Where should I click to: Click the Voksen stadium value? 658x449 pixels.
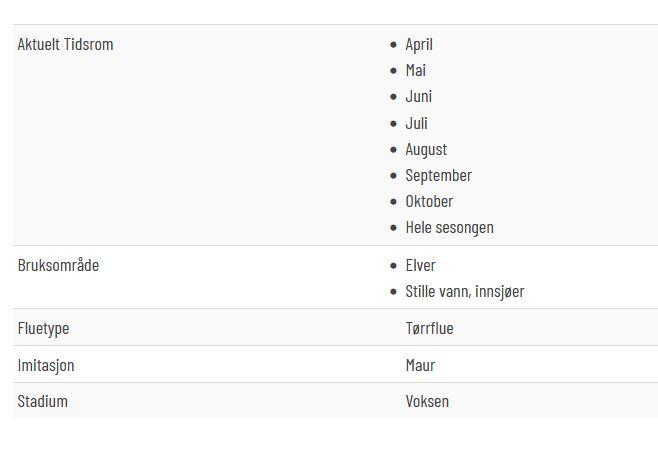click(x=427, y=402)
